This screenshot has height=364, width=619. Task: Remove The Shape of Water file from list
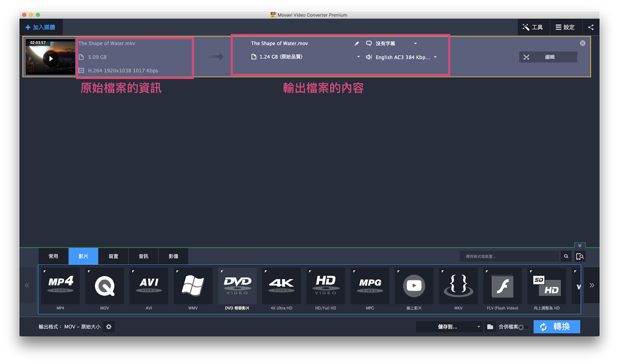tap(583, 43)
